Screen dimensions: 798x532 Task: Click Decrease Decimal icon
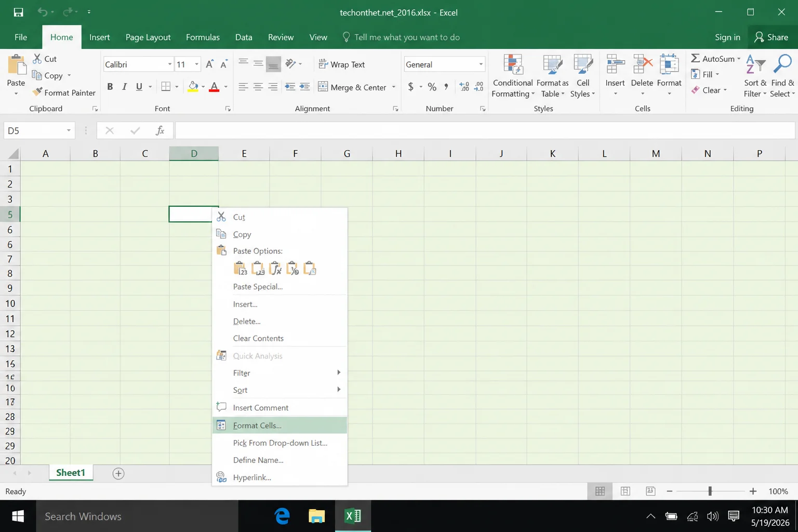click(x=479, y=87)
